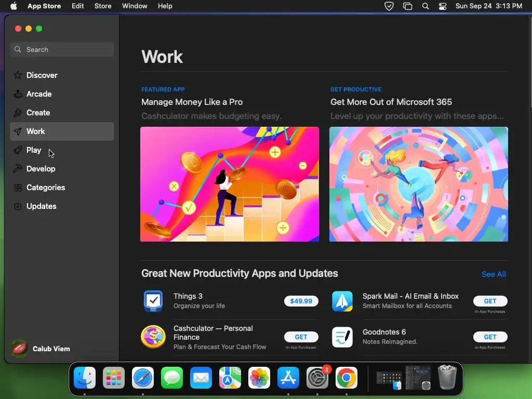Image resolution: width=532 pixels, height=399 pixels.
Task: Open the Play rocket icon
Action: click(x=18, y=150)
